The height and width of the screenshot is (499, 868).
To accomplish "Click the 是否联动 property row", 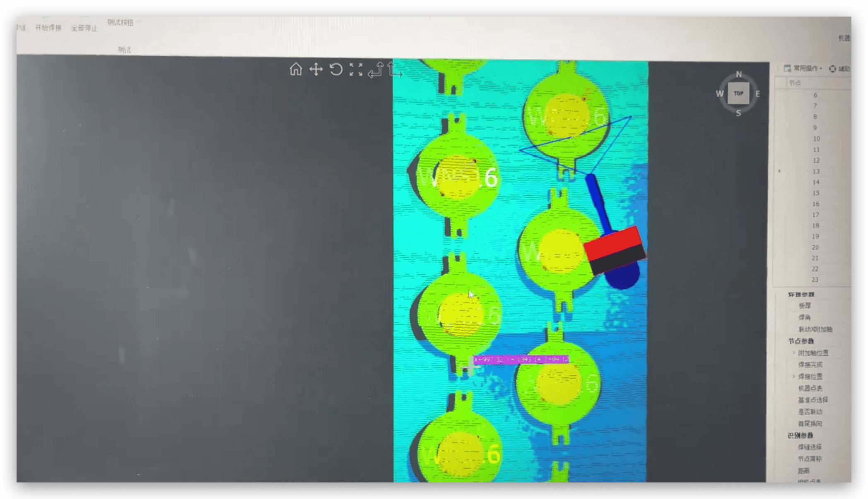I will [810, 412].
